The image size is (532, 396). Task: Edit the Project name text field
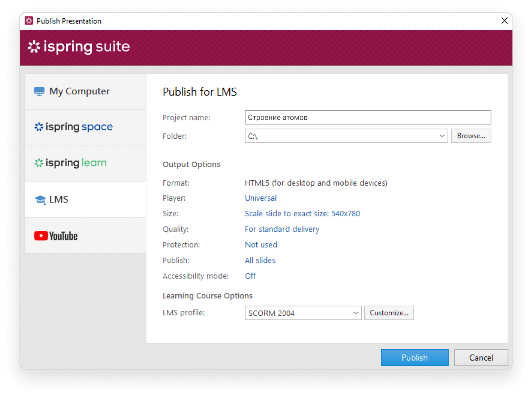coord(368,117)
